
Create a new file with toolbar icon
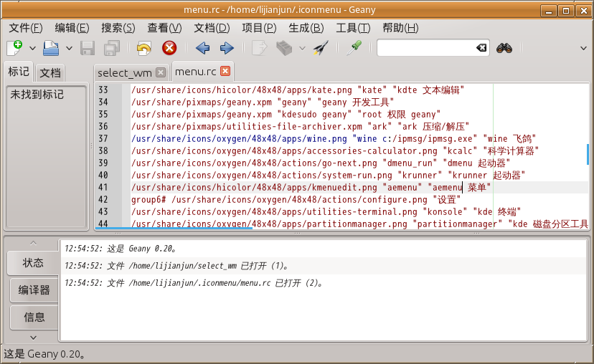click(x=15, y=48)
